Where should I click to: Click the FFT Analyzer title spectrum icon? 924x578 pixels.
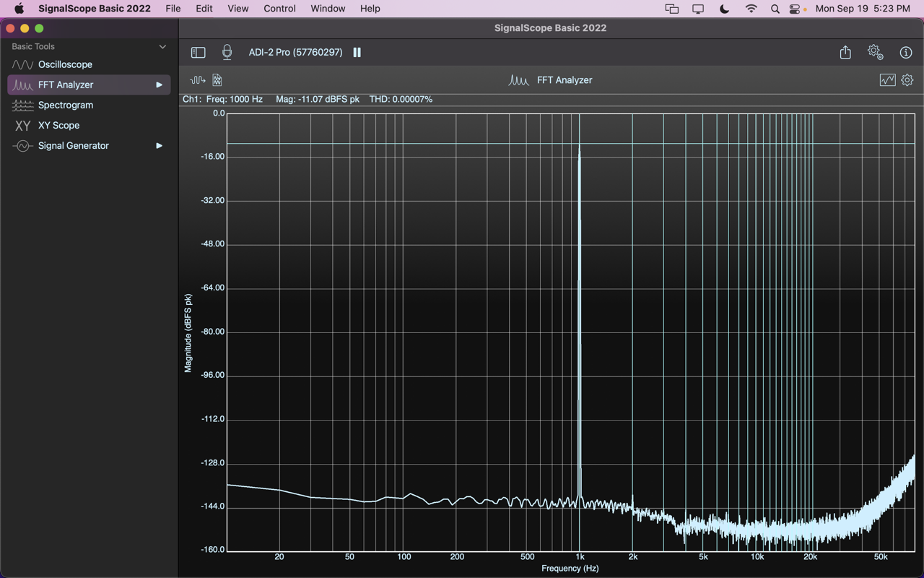[518, 80]
